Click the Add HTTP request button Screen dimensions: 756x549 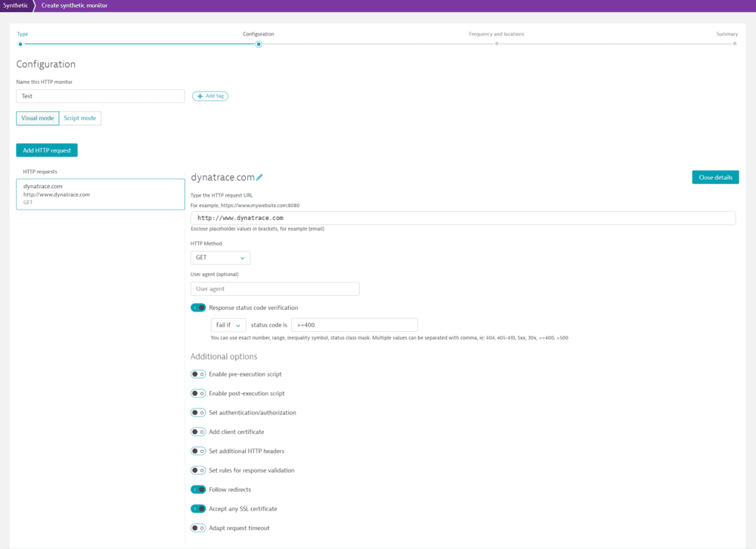(46, 150)
